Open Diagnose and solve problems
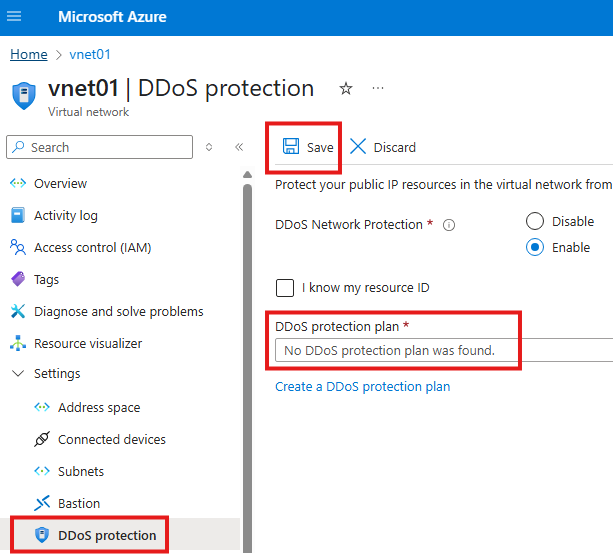 119,312
